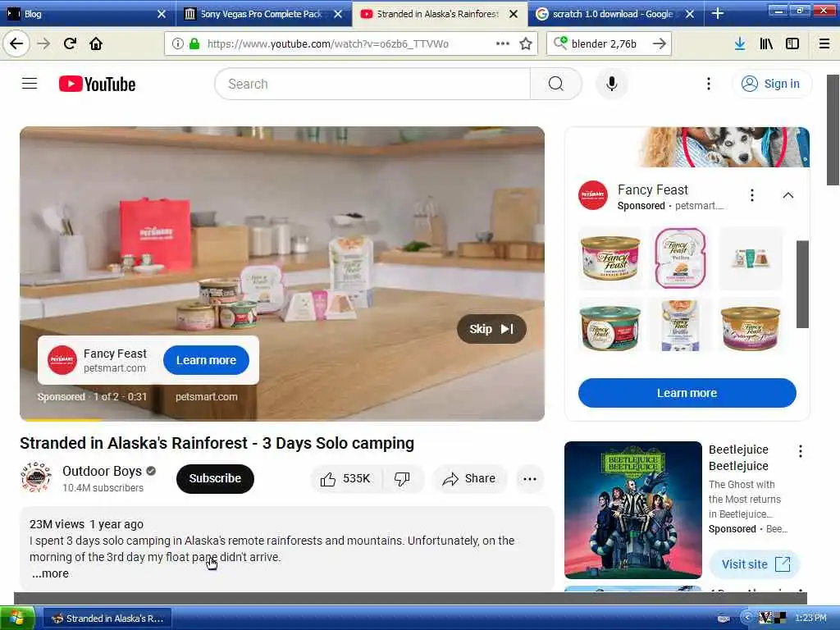The image size is (840, 630).
Task: Click the blender 2,76b search box
Action: point(609,44)
